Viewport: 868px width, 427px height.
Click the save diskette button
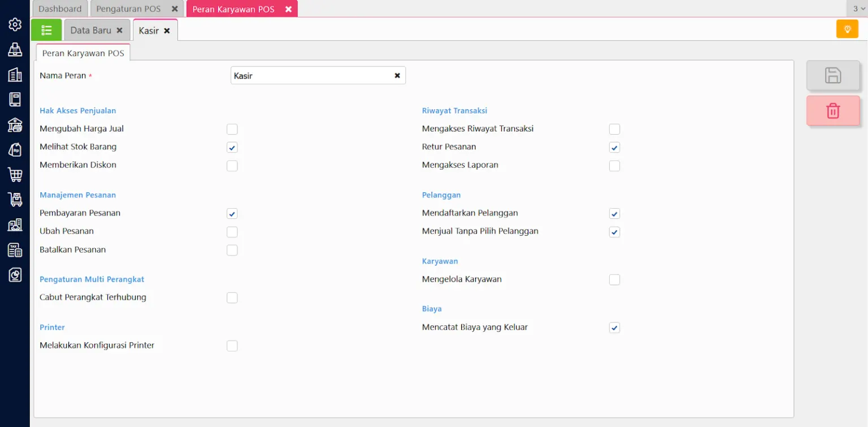[833, 76]
